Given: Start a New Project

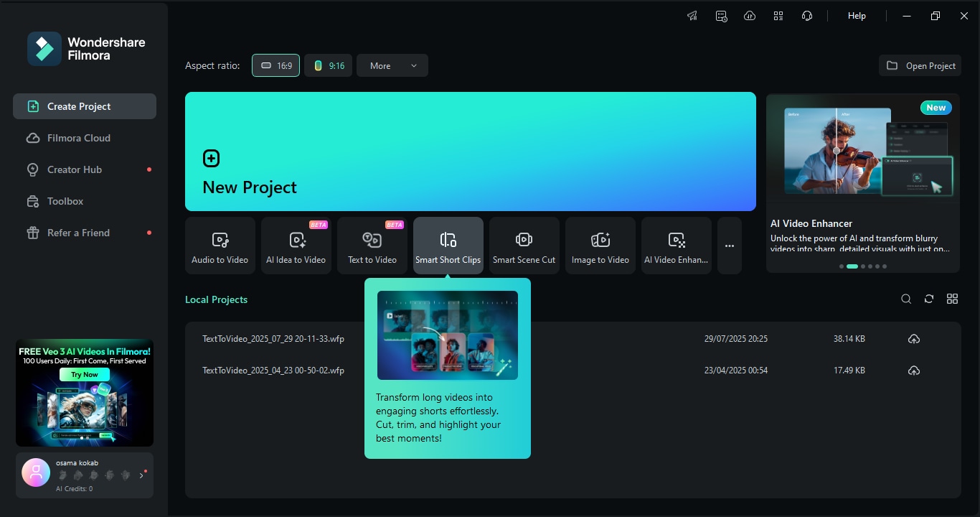Looking at the screenshot, I should 471,152.
